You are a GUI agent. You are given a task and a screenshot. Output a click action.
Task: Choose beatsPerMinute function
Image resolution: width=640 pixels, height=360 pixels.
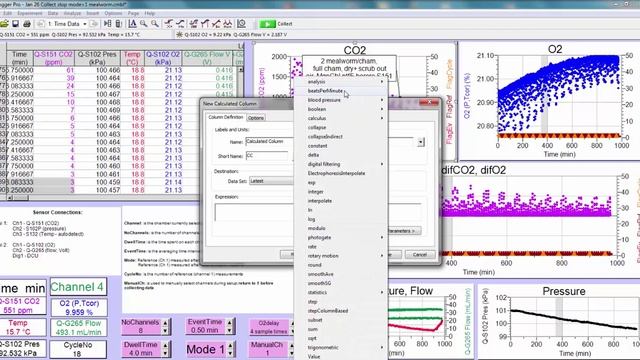pyautogui.click(x=341, y=91)
